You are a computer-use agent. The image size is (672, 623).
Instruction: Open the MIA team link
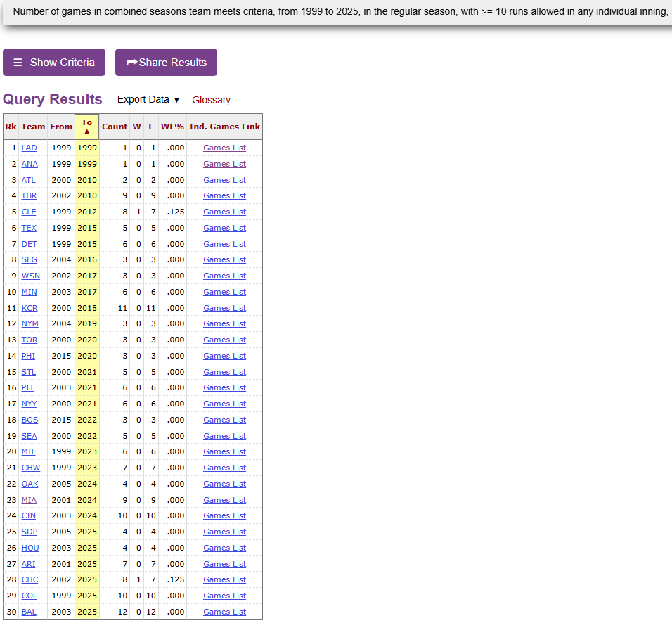[29, 500]
